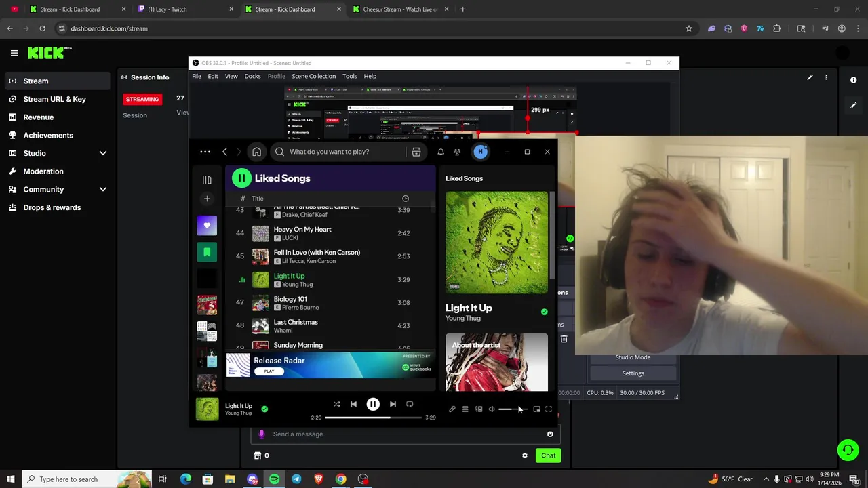Image resolution: width=868 pixels, height=488 pixels.
Task: Open the Kick hamburger menu
Action: click(x=14, y=53)
